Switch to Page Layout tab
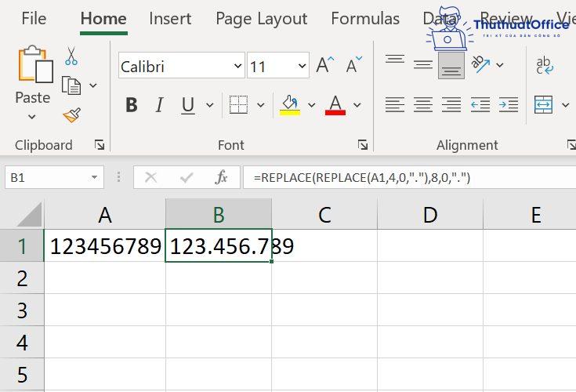 click(x=262, y=18)
